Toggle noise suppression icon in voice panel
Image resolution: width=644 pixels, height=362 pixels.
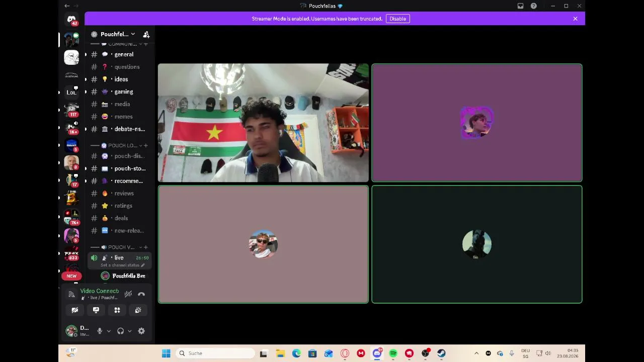[x=128, y=294]
